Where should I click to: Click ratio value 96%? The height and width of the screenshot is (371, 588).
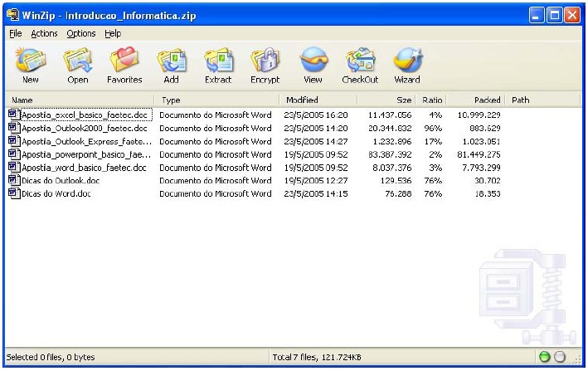(433, 129)
